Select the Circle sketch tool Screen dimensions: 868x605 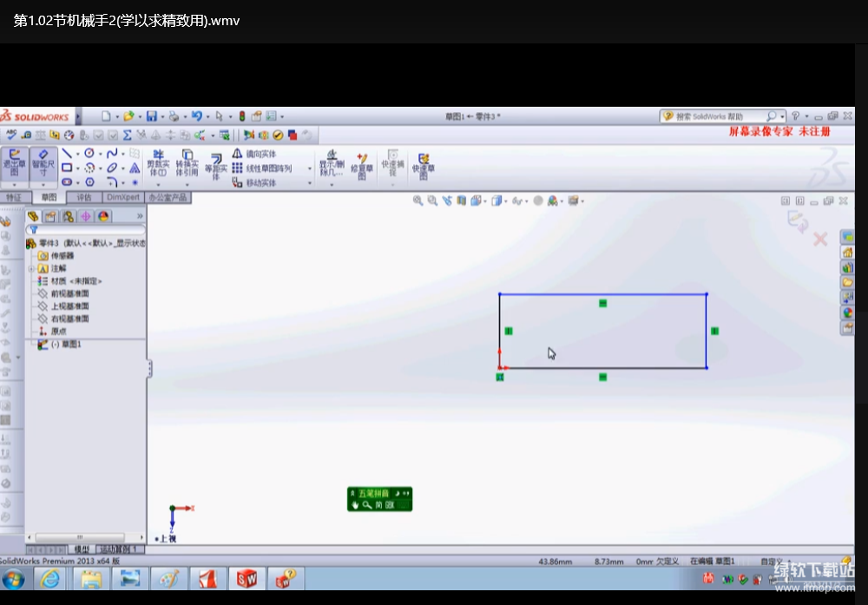[89, 154]
